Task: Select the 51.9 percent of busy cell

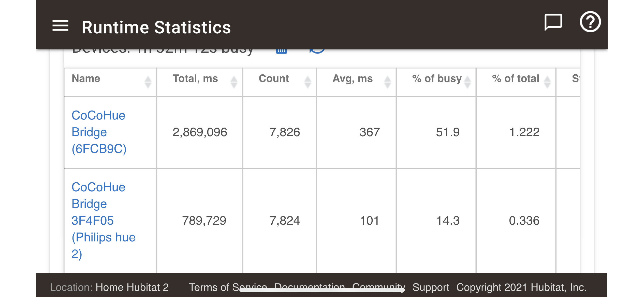Action: point(436,132)
